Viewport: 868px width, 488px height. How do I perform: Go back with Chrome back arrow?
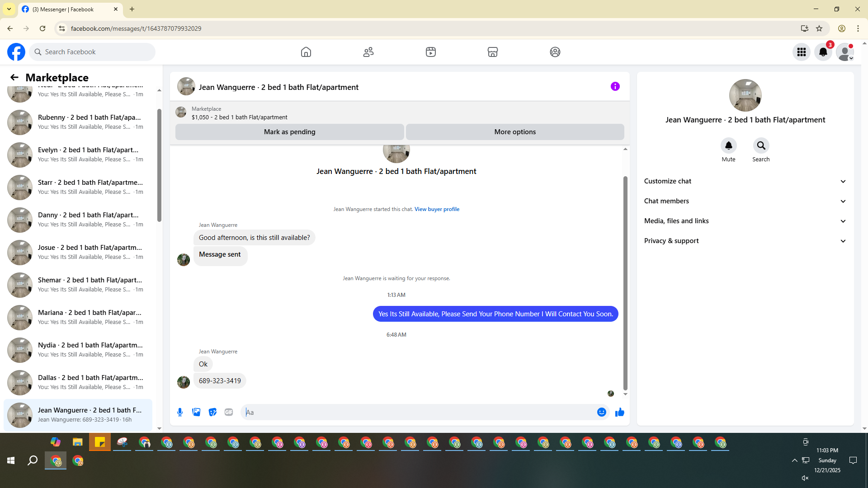point(10,28)
